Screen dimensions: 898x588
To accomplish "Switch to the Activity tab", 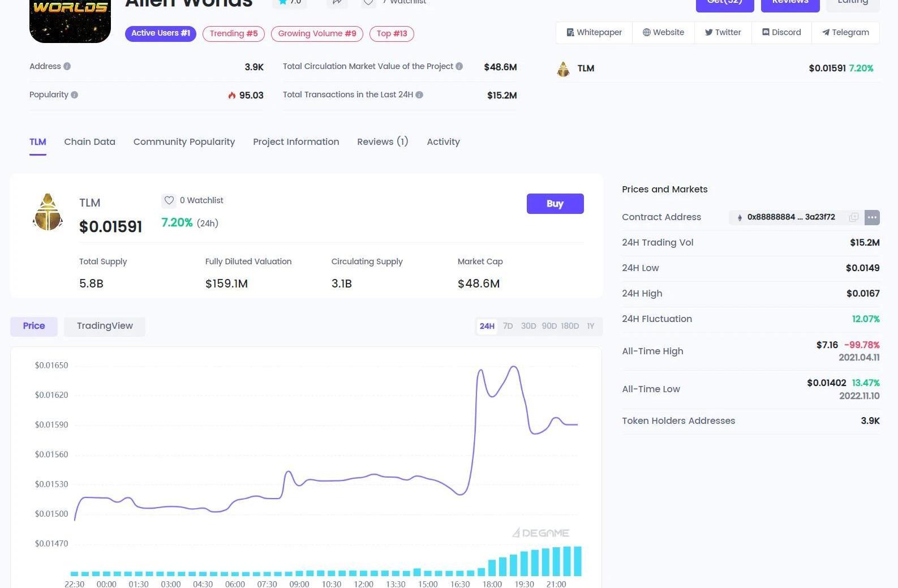I will (443, 142).
